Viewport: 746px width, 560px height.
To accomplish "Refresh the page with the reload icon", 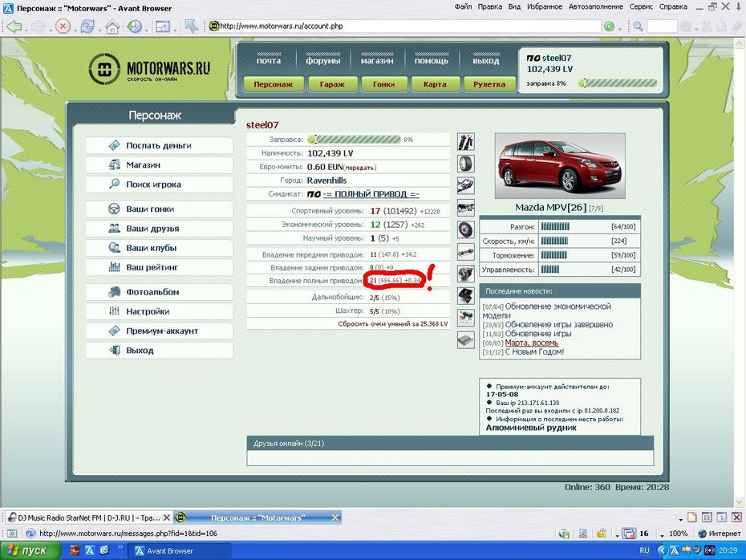I will pyautogui.click(x=87, y=26).
